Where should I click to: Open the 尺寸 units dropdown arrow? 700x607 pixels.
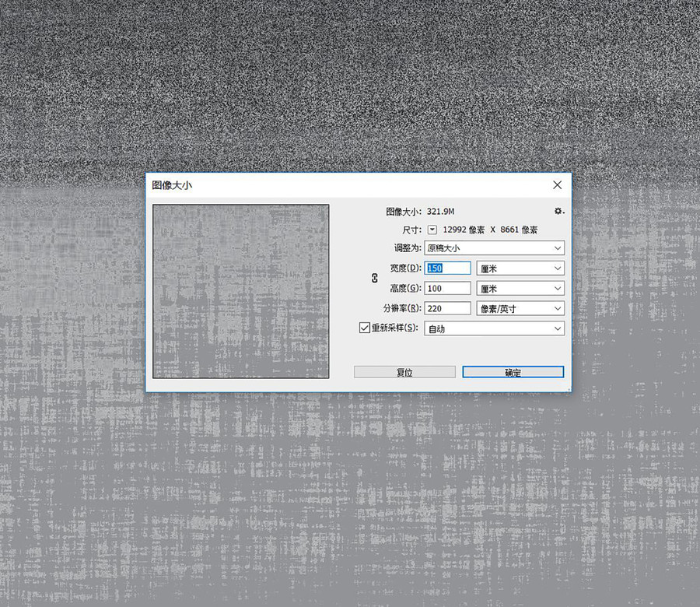[x=432, y=230]
